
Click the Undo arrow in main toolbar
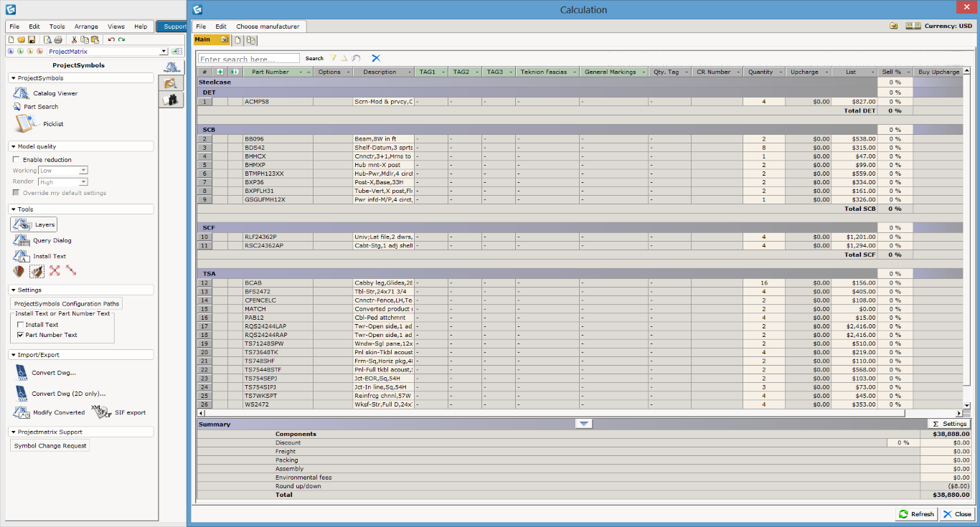point(111,39)
